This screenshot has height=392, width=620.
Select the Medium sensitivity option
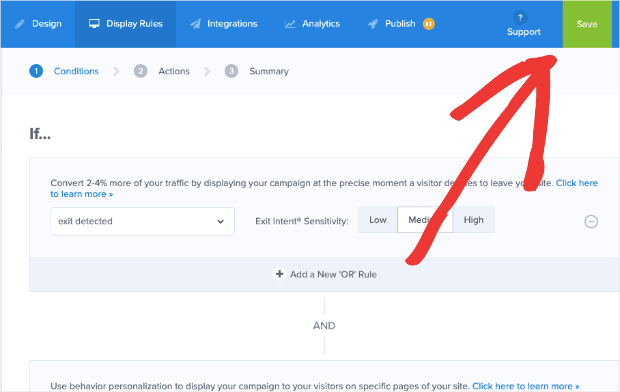coord(425,220)
